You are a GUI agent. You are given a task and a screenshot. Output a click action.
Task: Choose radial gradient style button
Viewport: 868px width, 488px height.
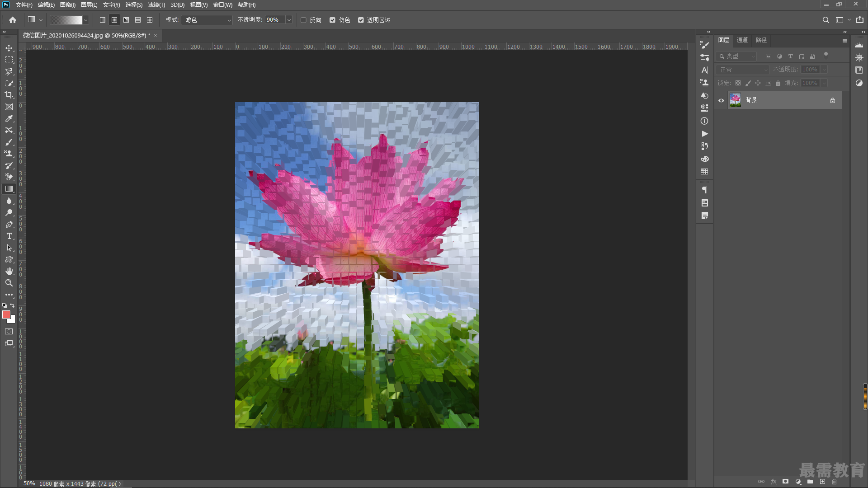click(x=114, y=20)
